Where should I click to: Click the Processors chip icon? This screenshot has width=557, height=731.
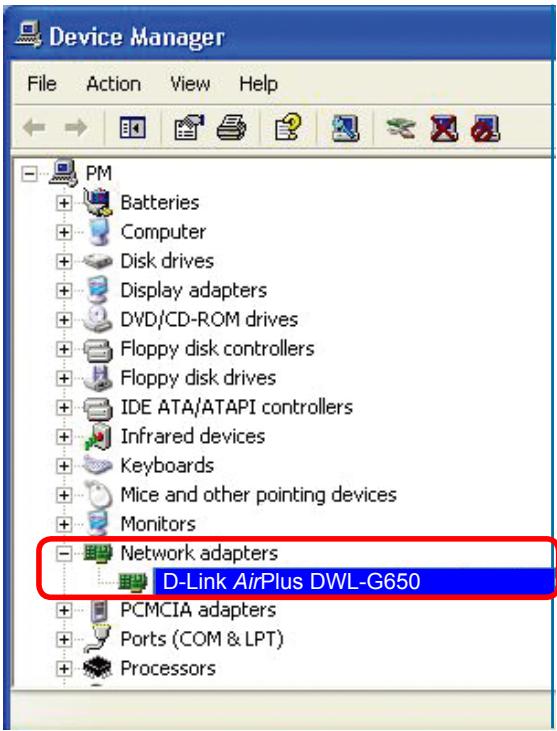click(98, 668)
